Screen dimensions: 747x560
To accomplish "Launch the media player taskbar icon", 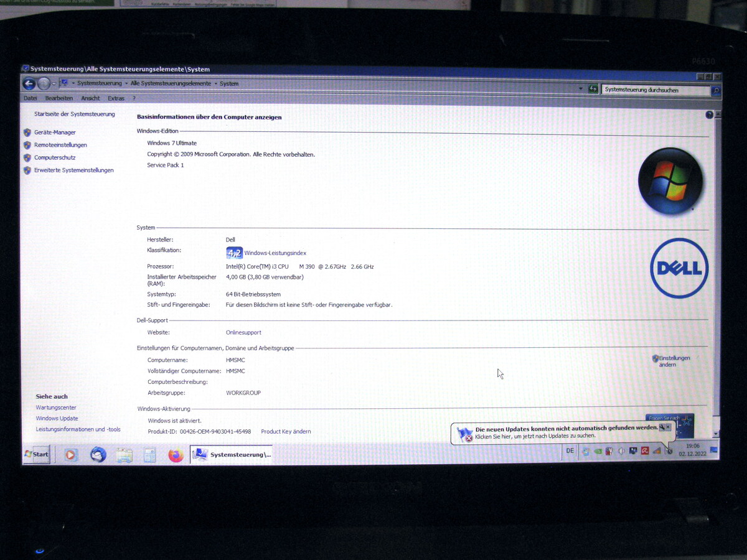I will click(x=70, y=455).
